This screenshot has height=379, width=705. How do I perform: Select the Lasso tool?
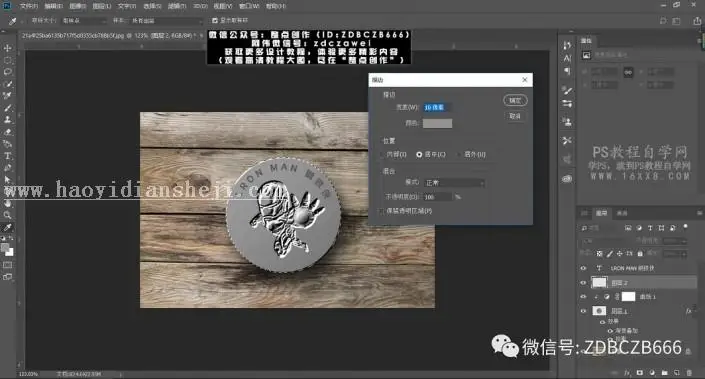pyautogui.click(x=8, y=72)
